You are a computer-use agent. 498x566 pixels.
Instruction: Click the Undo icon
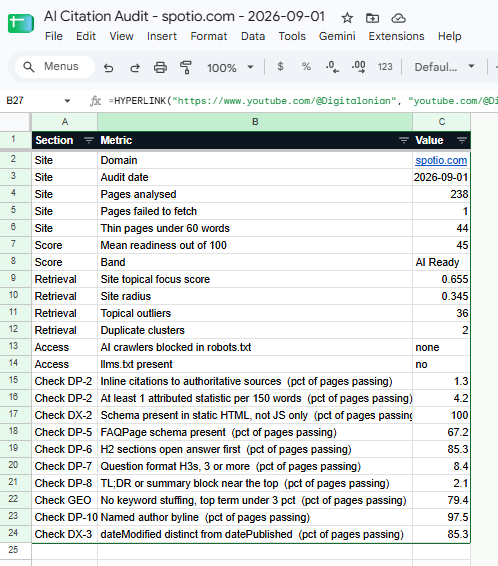108,68
